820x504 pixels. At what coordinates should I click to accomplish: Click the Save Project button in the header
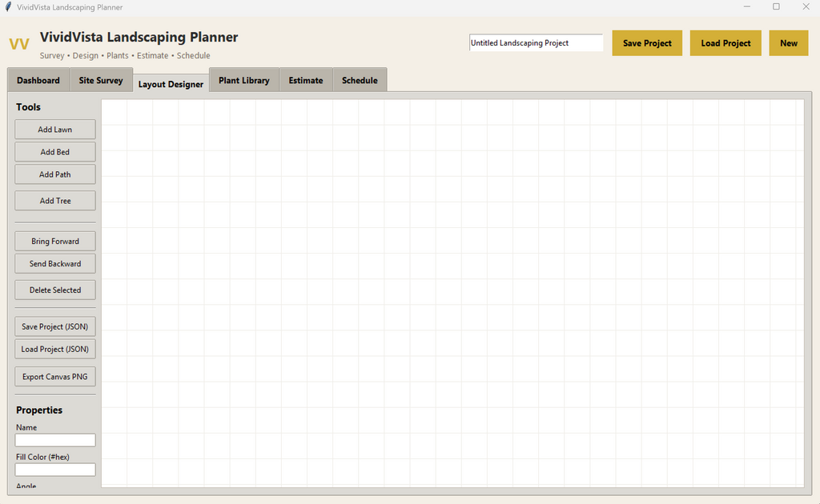646,43
